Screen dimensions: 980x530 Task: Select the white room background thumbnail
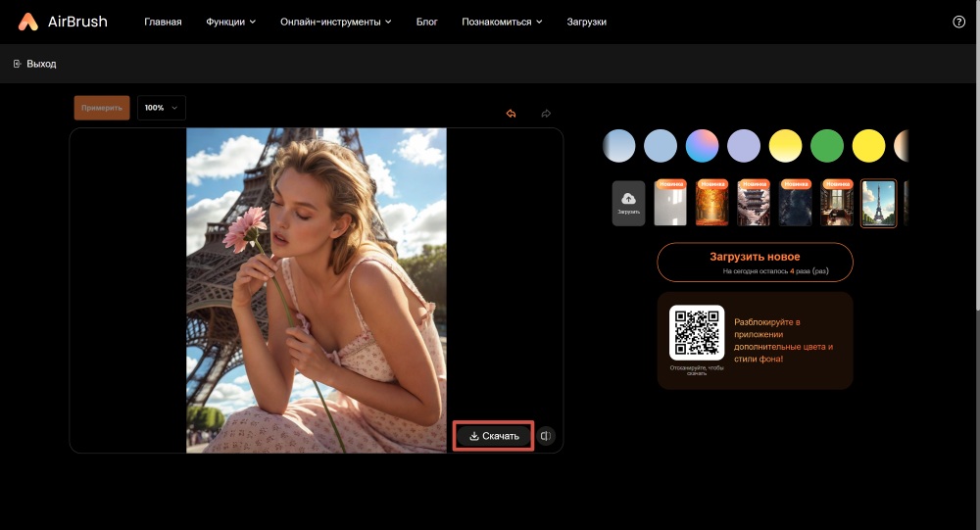click(670, 203)
